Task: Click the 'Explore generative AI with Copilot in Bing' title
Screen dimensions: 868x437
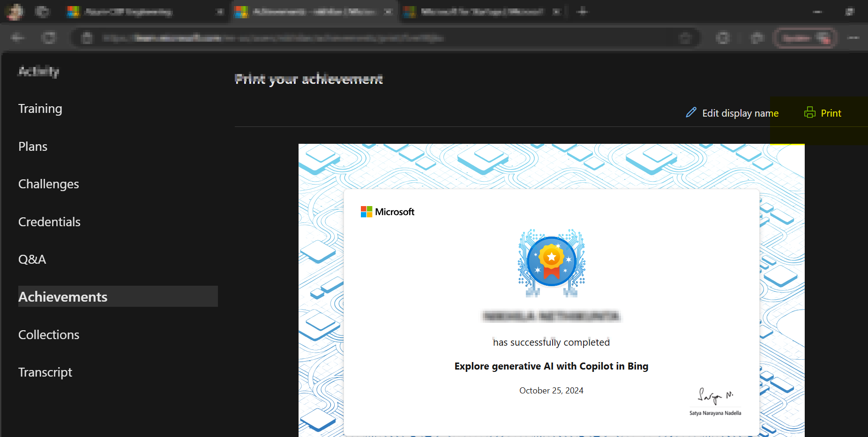Action: click(551, 366)
